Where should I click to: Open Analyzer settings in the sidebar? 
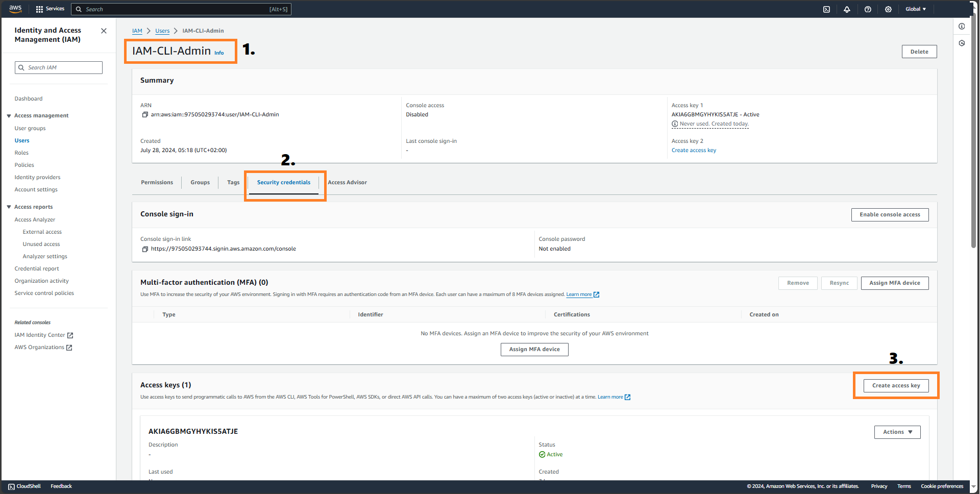45,257
